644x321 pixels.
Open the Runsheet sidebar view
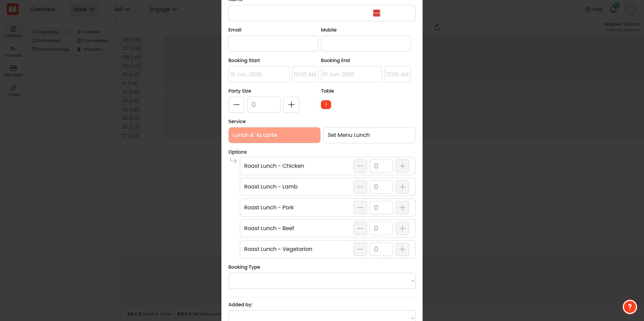click(x=13, y=51)
